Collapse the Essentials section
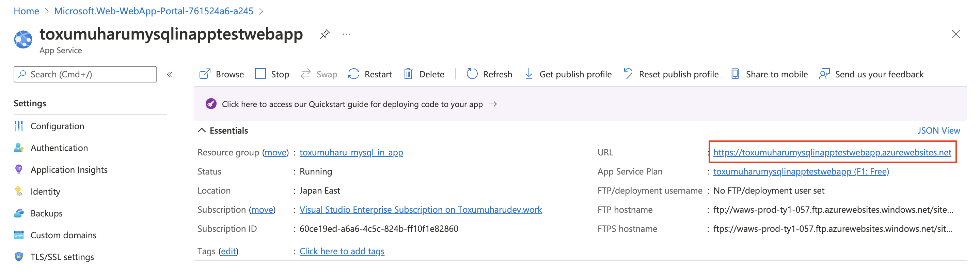The height and width of the screenshot is (272, 980). tap(202, 130)
